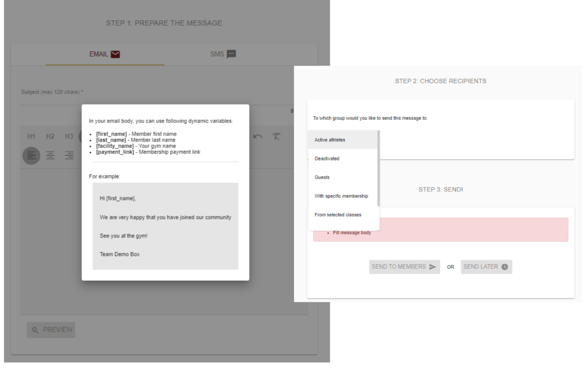Center align the email text
The width and height of the screenshot is (588, 368).
pyautogui.click(x=50, y=155)
